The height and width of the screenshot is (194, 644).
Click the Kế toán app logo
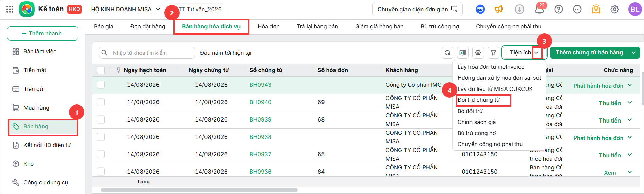pos(27,9)
